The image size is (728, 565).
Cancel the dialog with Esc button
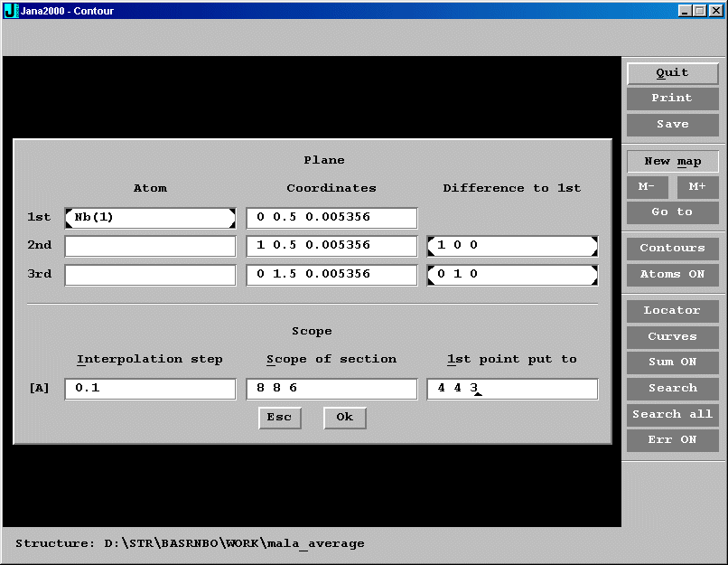coord(279,418)
